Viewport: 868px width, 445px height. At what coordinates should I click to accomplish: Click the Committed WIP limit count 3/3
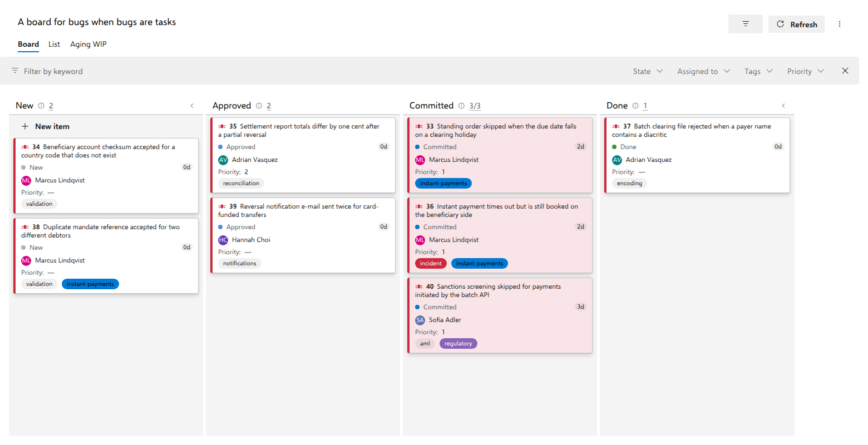point(475,106)
